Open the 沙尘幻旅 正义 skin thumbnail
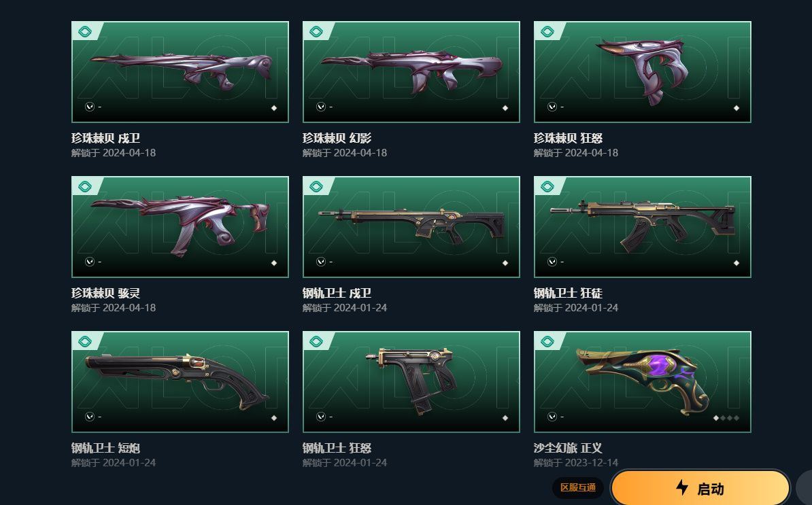The image size is (812, 505). (x=643, y=382)
